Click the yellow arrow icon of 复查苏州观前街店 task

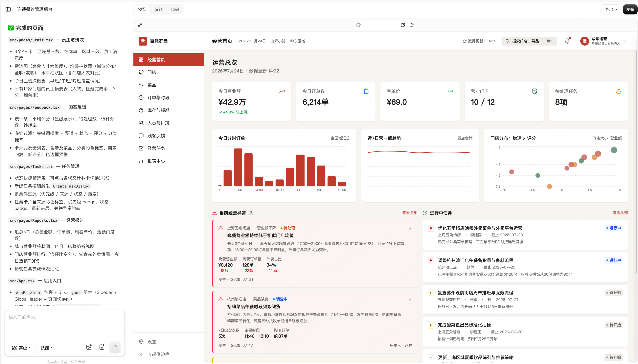[431, 293]
